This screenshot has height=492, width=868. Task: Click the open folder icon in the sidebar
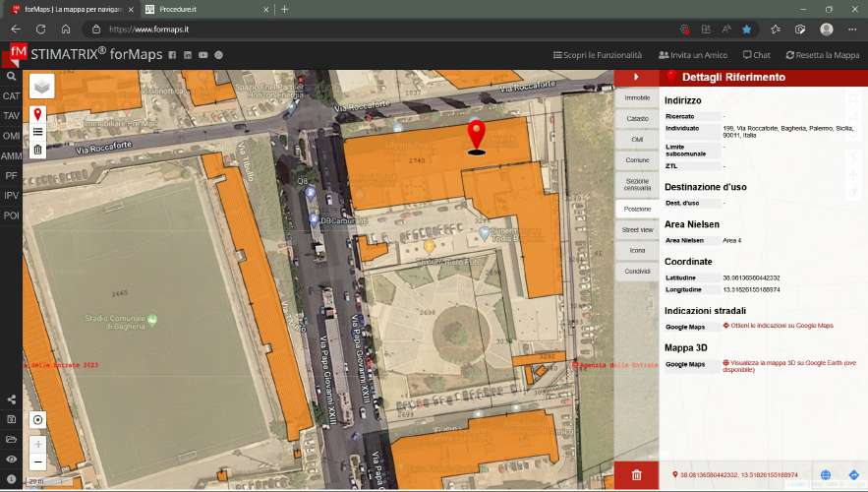point(11,439)
